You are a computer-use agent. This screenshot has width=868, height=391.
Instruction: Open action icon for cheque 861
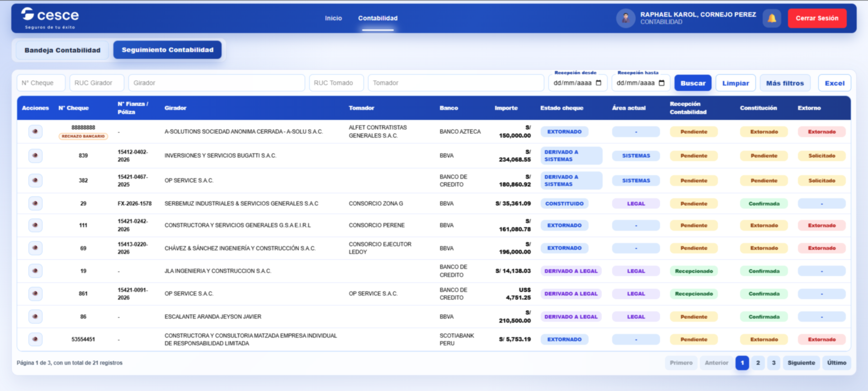point(35,294)
